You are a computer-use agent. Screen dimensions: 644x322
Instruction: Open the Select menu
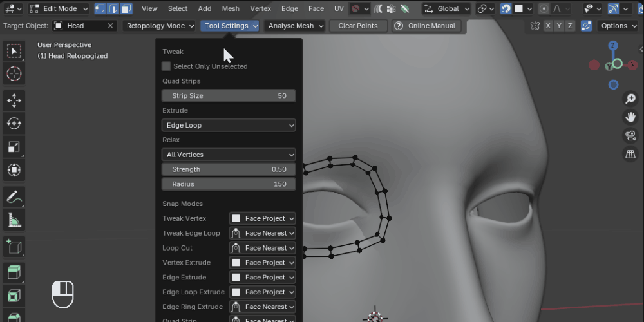point(178,8)
